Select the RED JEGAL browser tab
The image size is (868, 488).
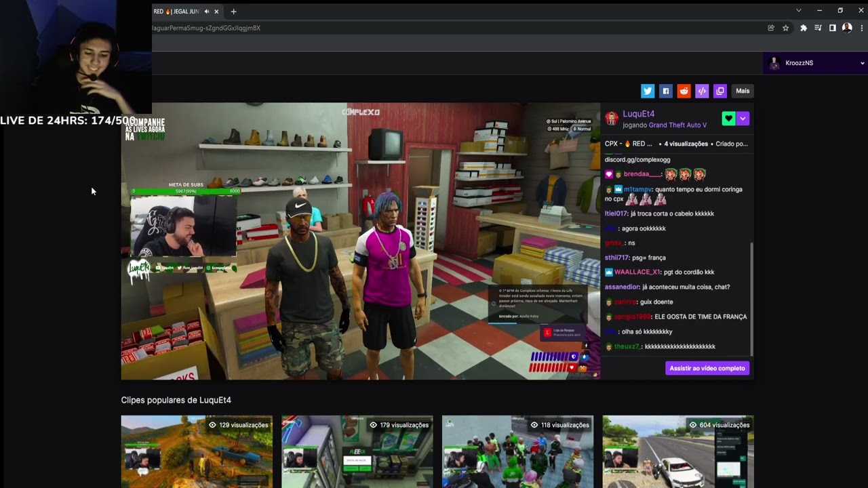pyautogui.click(x=176, y=12)
